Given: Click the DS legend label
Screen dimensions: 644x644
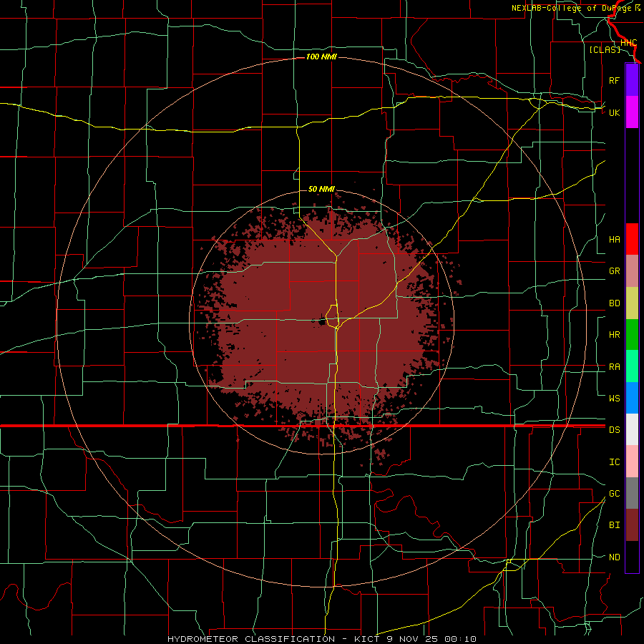Looking at the screenshot, I should coord(615,429).
